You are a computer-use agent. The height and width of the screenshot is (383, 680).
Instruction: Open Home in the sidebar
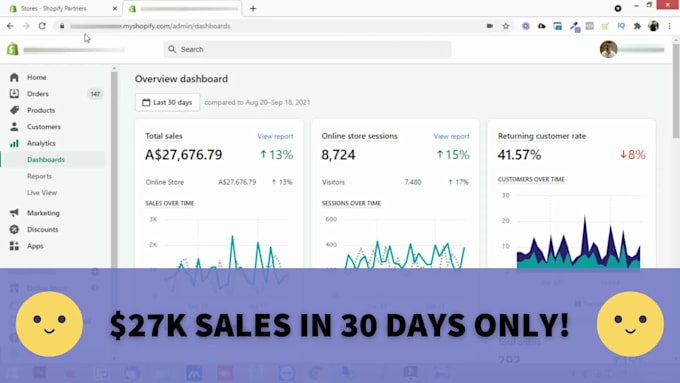(36, 77)
